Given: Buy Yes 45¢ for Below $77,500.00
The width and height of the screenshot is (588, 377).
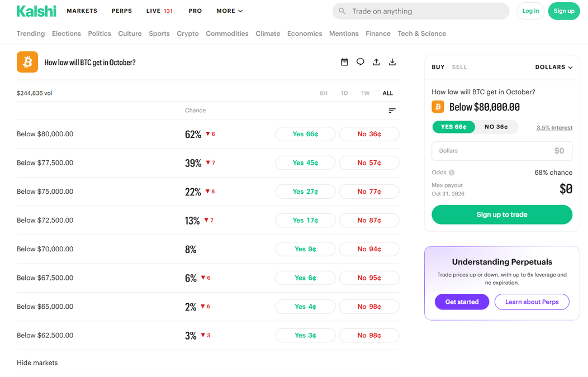Looking at the screenshot, I should coord(305,163).
